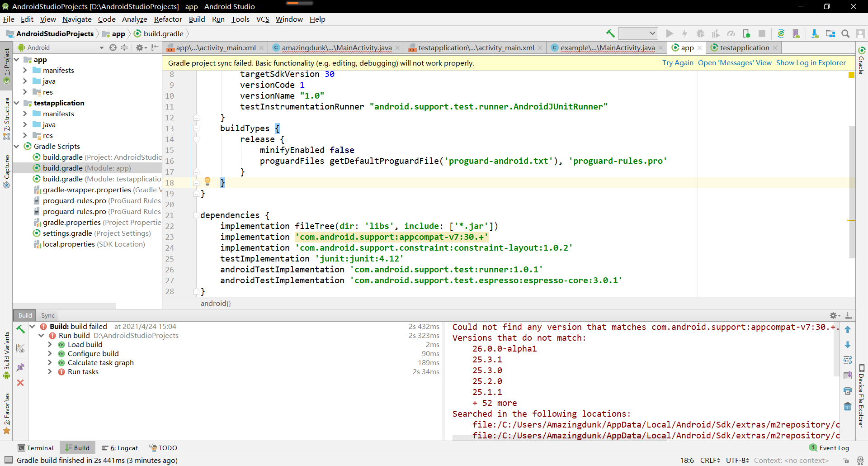Screen dimensions: 868x466
Task: Click the intention lightbulb on line 18
Action: [208, 182]
